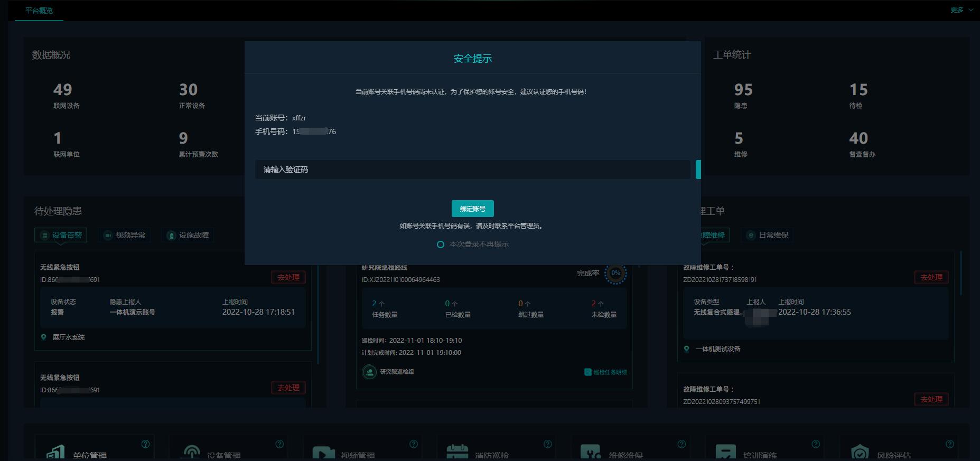980x461 pixels.
Task: Click the work order list scrollbar
Action: (x=961, y=273)
